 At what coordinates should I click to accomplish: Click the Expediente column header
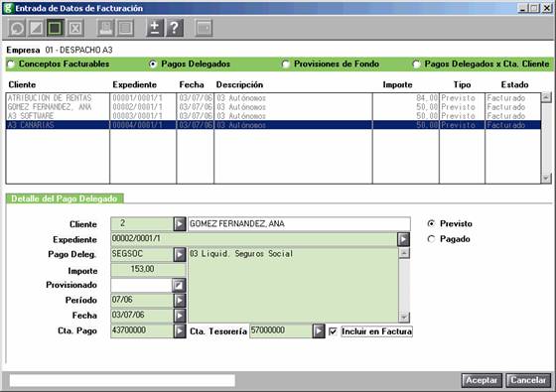click(135, 84)
